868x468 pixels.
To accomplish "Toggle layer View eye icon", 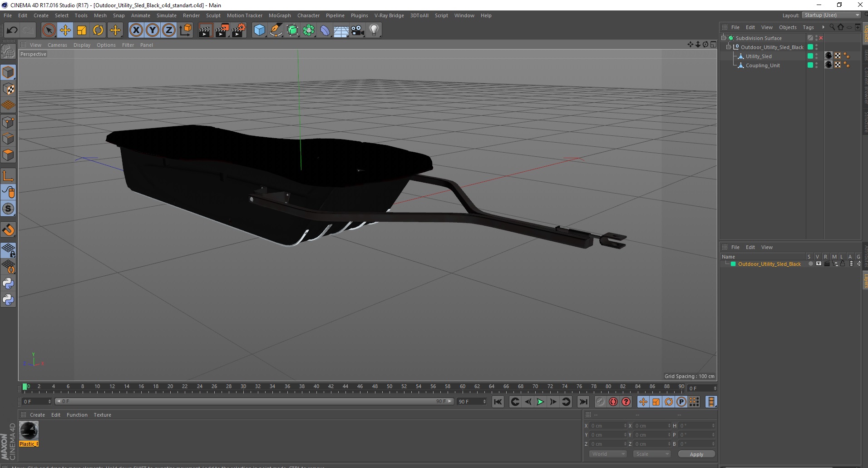I will pos(819,264).
